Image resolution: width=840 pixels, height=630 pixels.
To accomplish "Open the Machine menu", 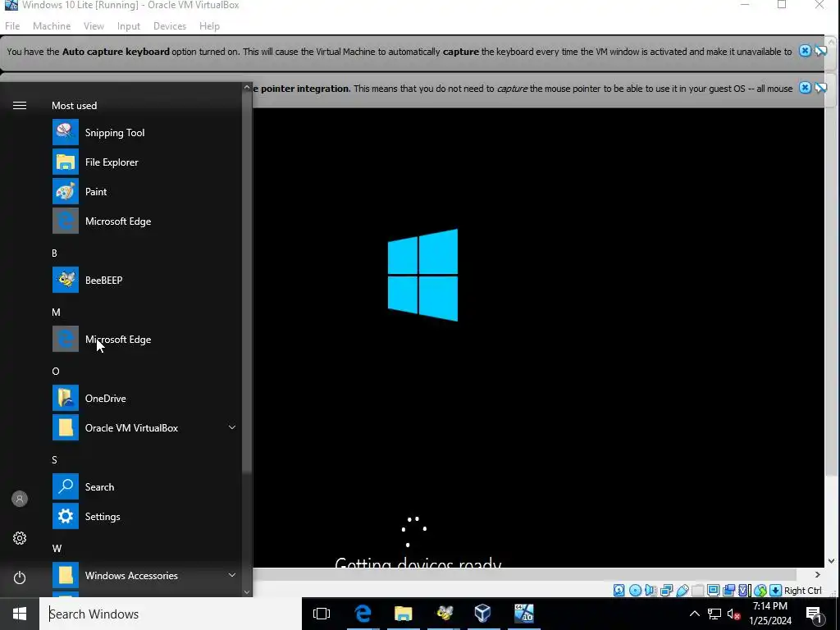I will (x=52, y=25).
